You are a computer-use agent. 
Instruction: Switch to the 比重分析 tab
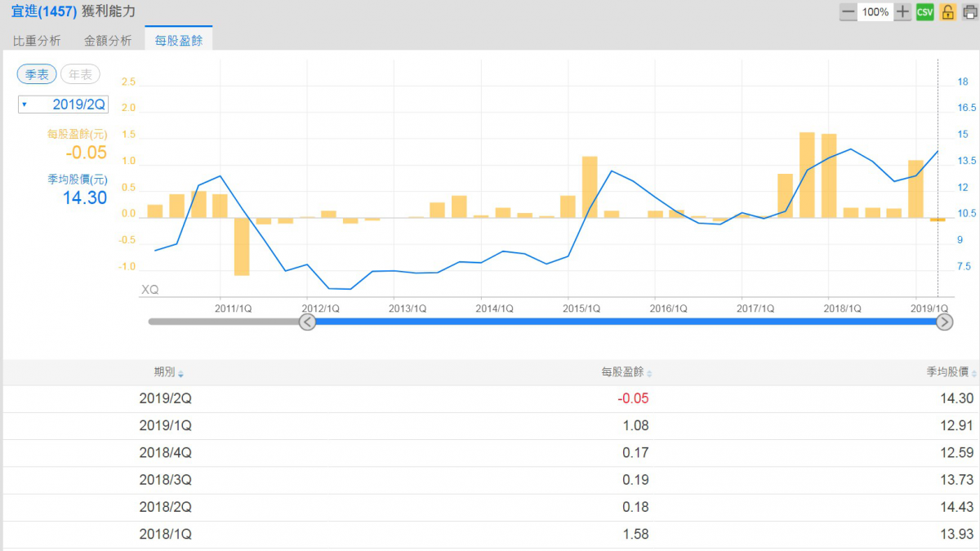(37, 40)
